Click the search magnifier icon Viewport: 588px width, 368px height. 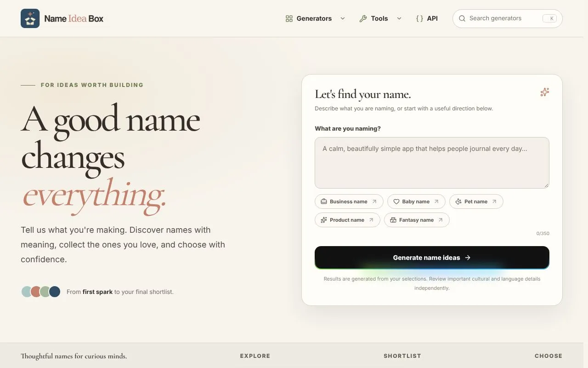pos(462,19)
